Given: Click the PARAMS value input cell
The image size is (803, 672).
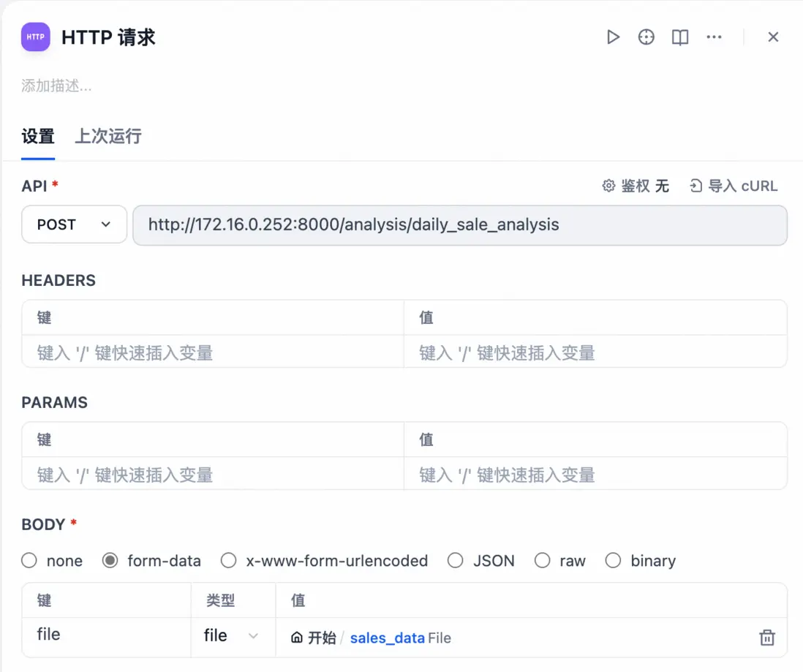Looking at the screenshot, I should [595, 475].
